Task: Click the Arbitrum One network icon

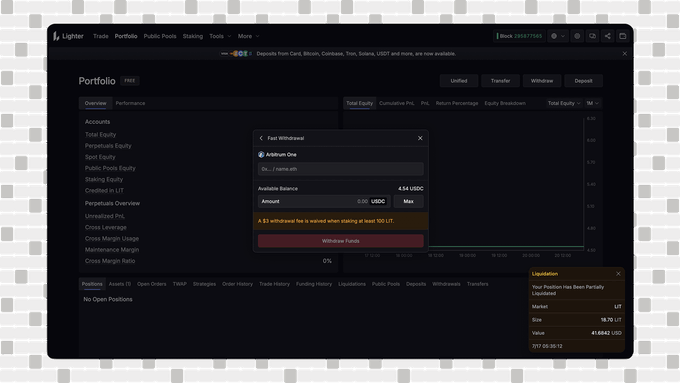Action: (x=261, y=154)
